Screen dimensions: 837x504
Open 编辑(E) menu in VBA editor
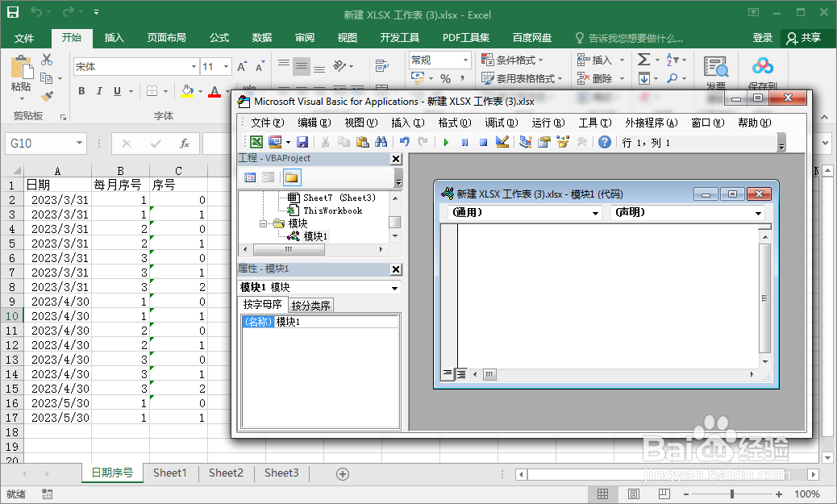point(314,123)
